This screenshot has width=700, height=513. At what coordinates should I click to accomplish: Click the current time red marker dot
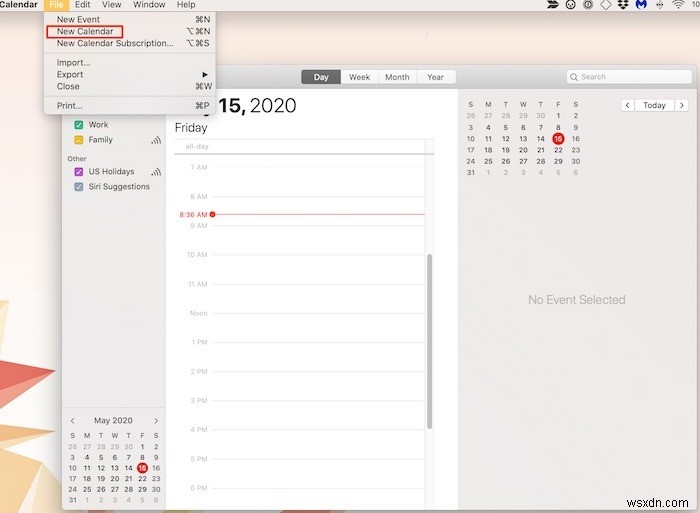(212, 214)
